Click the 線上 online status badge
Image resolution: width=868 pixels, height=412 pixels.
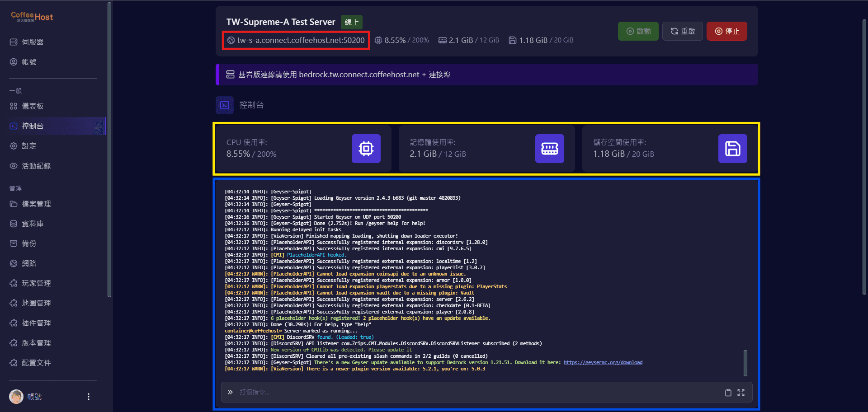coord(352,22)
